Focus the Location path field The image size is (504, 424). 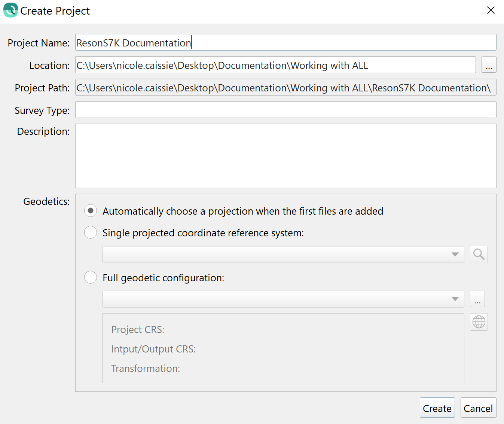(x=275, y=65)
